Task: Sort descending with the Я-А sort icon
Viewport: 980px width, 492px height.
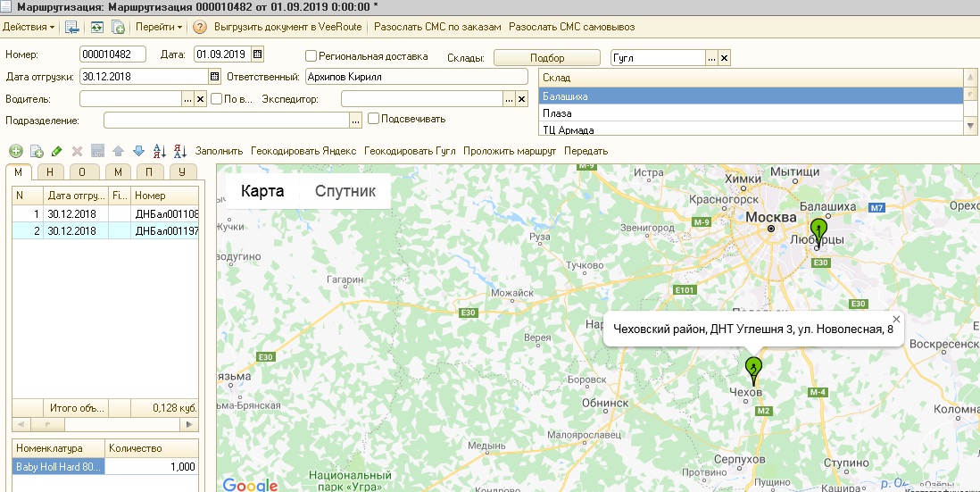Action: click(x=180, y=151)
